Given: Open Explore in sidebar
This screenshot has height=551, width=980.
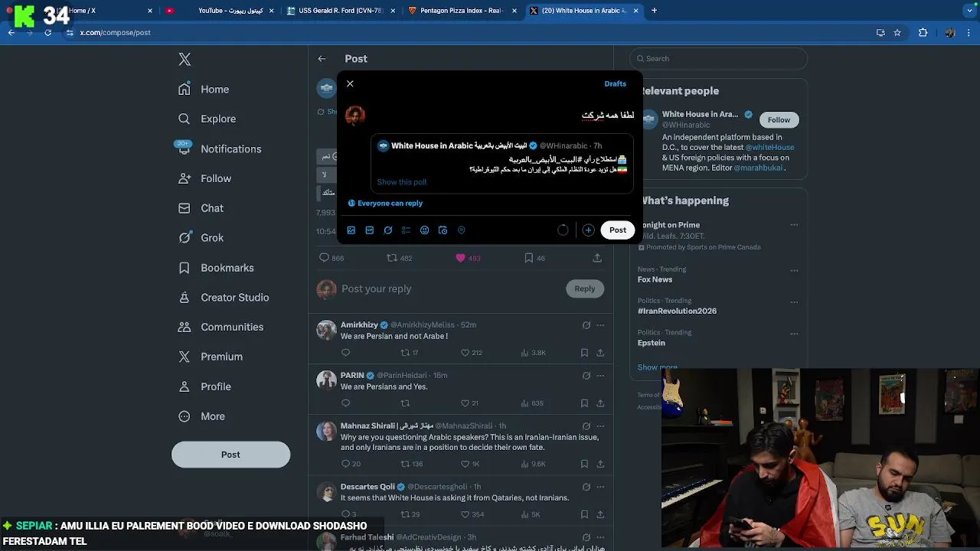Looking at the screenshot, I should pyautogui.click(x=207, y=119).
